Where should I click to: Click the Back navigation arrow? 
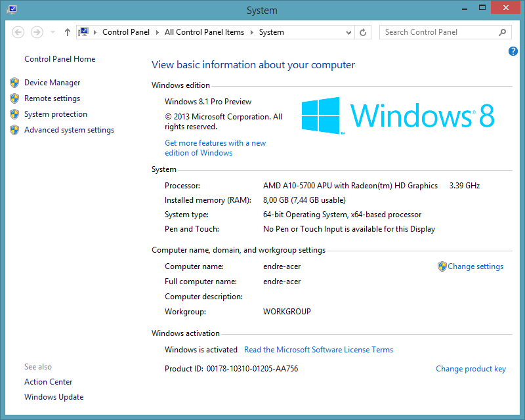[x=18, y=33]
